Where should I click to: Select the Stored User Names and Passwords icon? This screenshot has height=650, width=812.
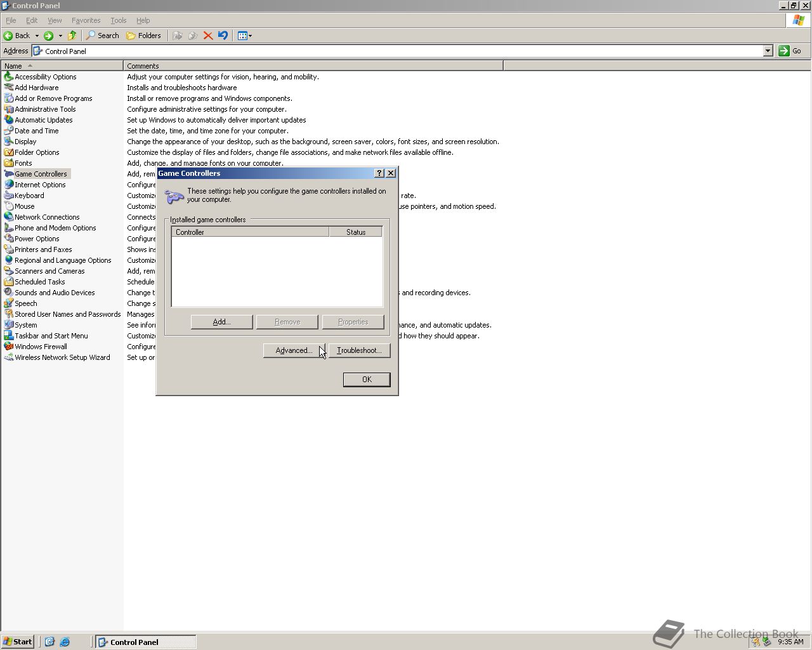8,314
